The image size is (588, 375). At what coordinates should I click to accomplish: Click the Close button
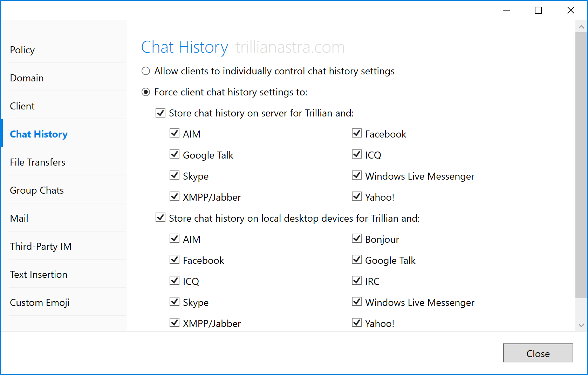pos(538,353)
